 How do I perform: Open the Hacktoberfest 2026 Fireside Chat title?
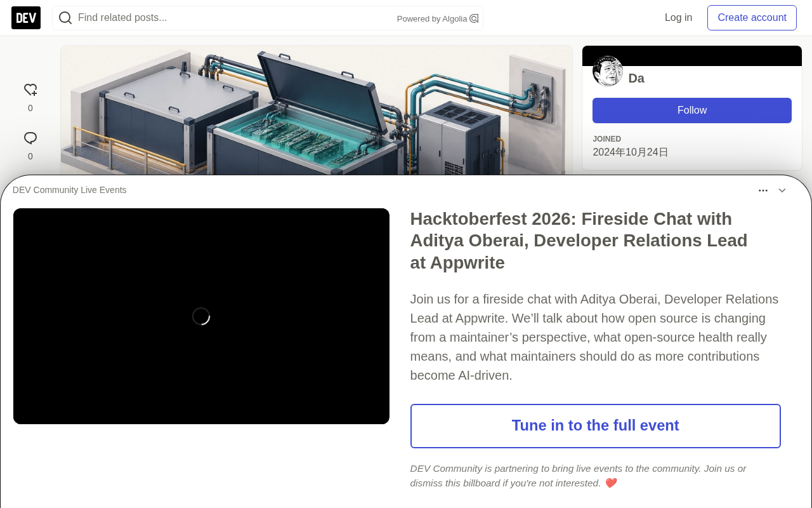pyautogui.click(x=579, y=241)
